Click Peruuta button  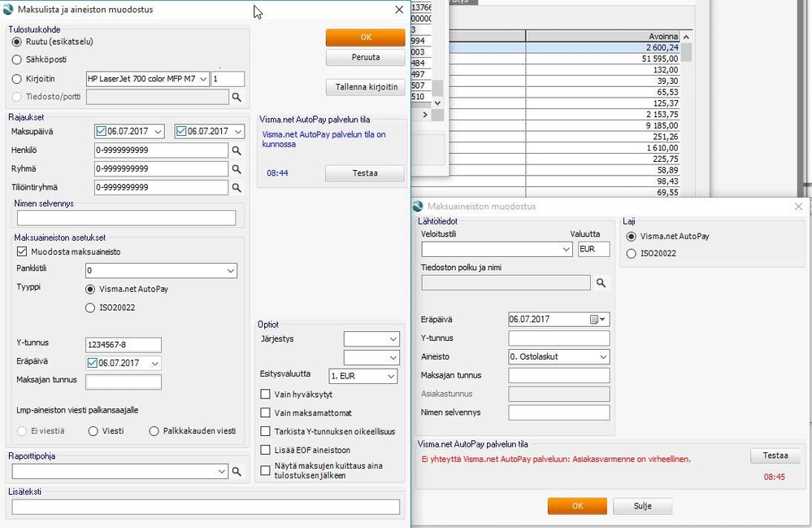click(366, 58)
